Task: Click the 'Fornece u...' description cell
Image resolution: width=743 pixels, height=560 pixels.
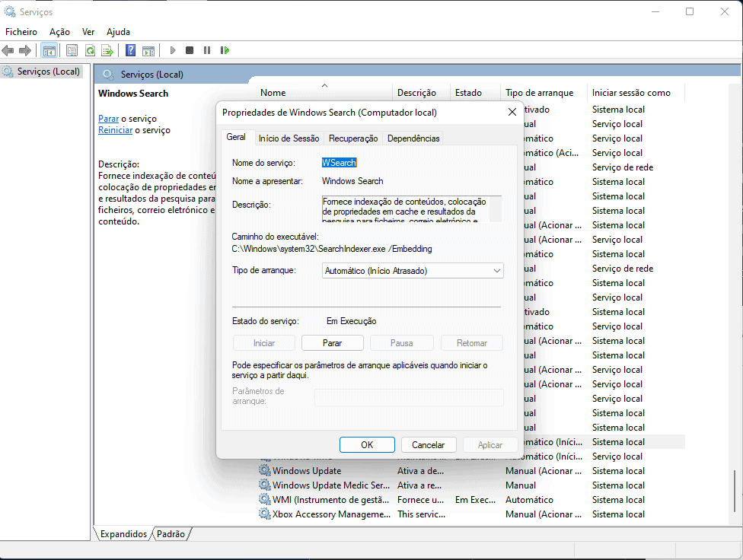Action: tap(421, 499)
